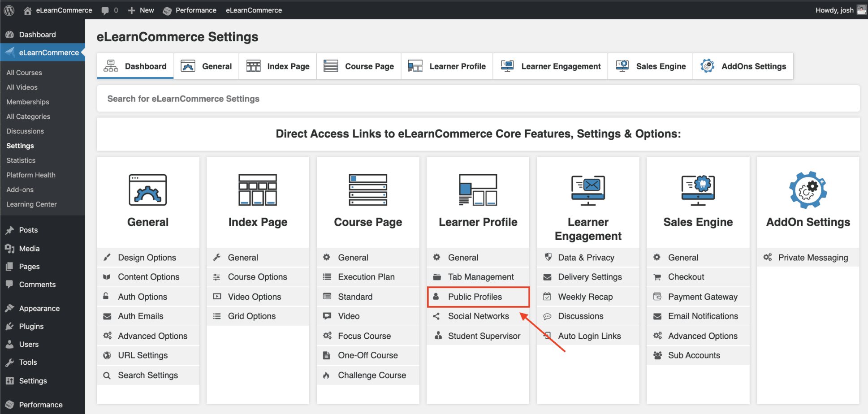Click the Index Page grid icon

[x=258, y=190]
